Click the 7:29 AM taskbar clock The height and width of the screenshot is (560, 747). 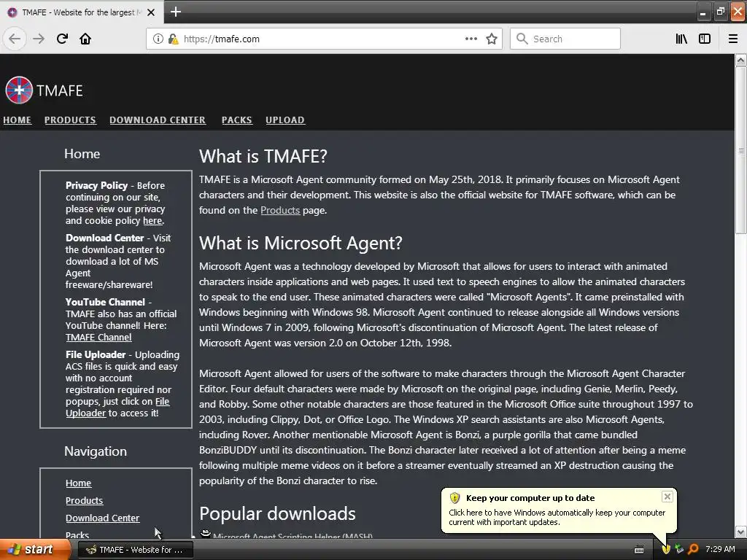tap(720, 549)
